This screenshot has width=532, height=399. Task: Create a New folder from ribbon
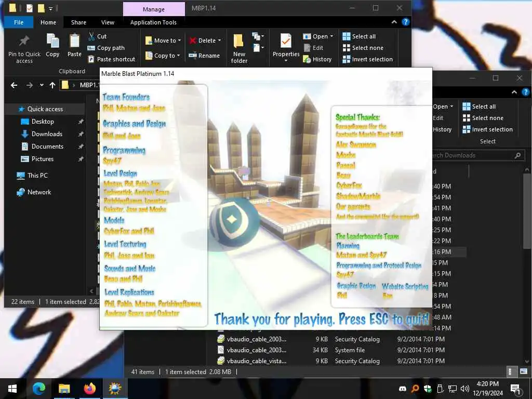point(239,49)
